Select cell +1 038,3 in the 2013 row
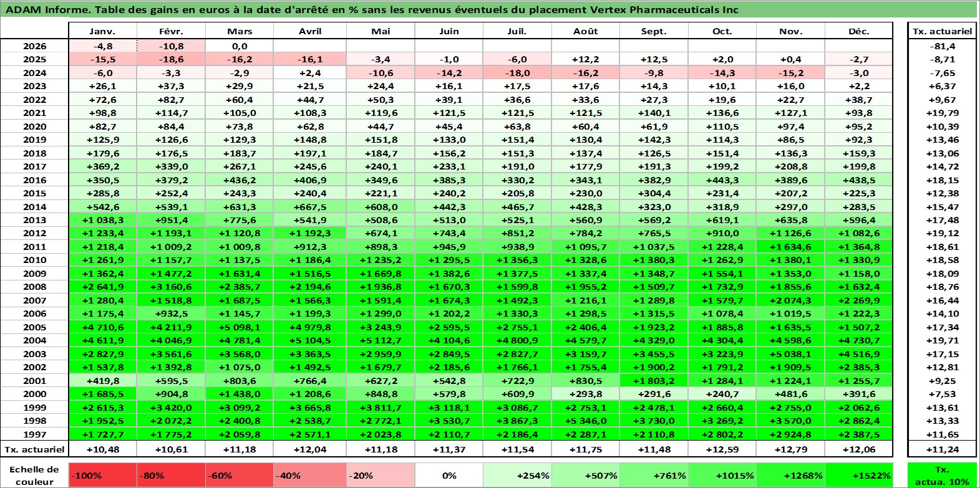 point(102,220)
